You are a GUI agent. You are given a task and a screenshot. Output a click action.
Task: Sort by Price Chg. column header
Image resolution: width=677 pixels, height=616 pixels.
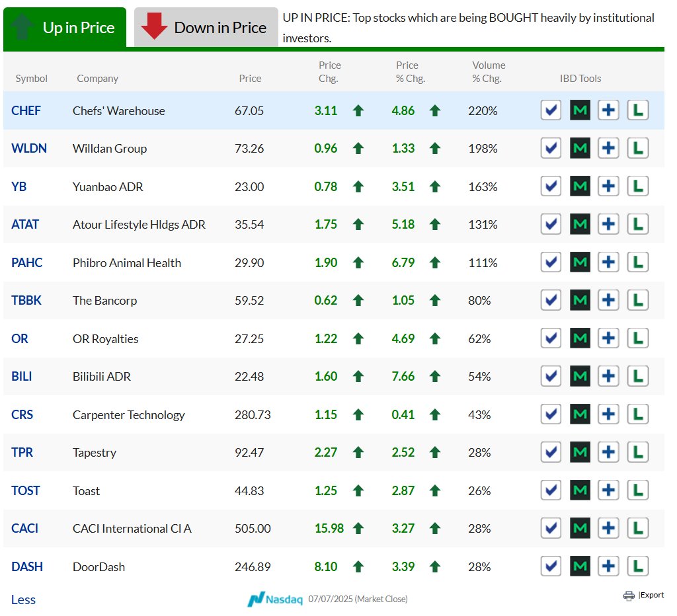click(x=329, y=71)
